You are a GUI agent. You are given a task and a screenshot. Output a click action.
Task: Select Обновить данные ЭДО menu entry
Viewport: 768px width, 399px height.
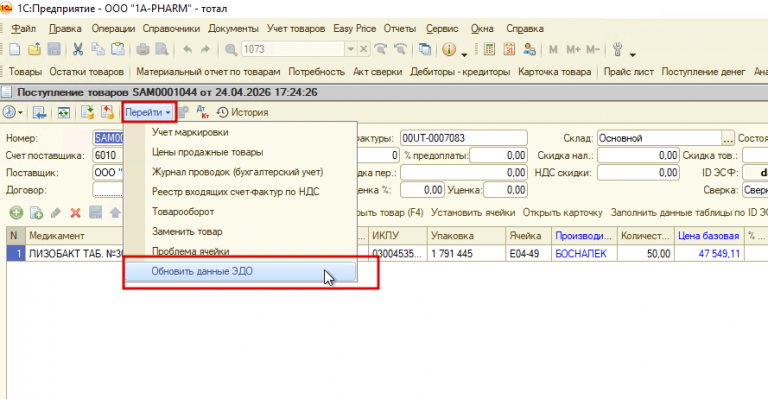[240, 271]
